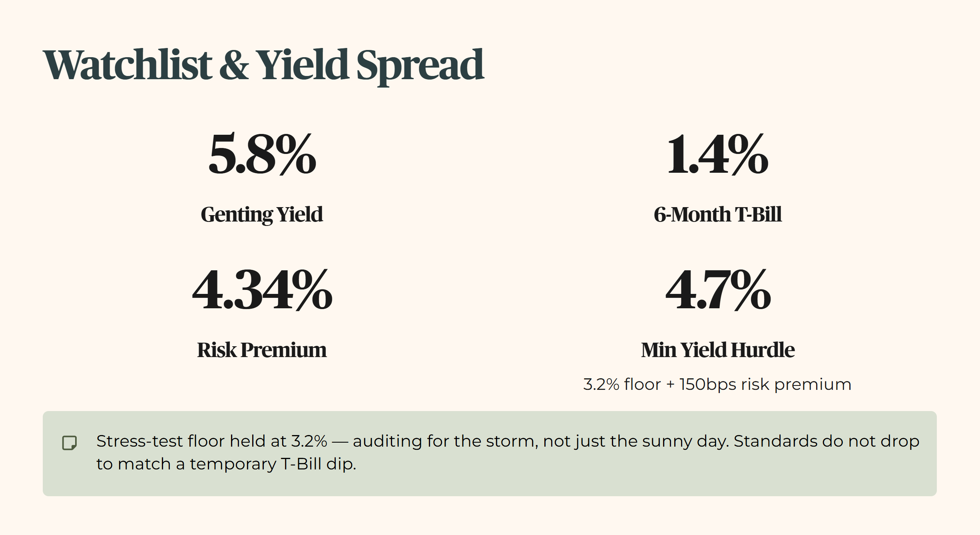Screen dimensions: 980x535
Task: Click the word Watchlist in the heading
Action: (127, 64)
